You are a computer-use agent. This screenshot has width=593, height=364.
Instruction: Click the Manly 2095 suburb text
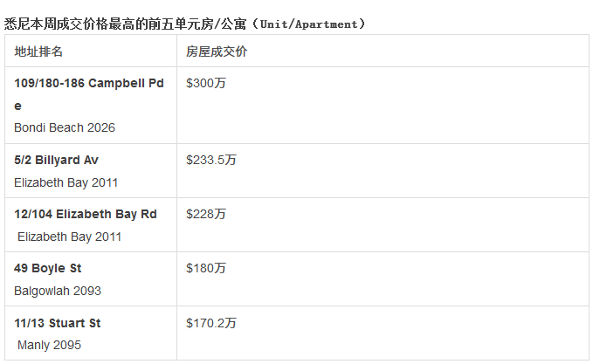click(x=49, y=345)
